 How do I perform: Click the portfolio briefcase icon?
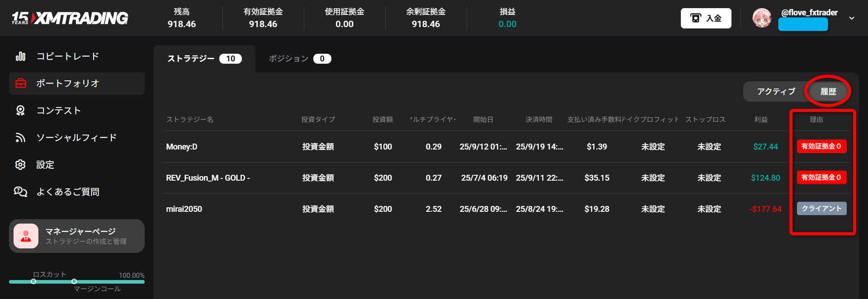(x=20, y=84)
